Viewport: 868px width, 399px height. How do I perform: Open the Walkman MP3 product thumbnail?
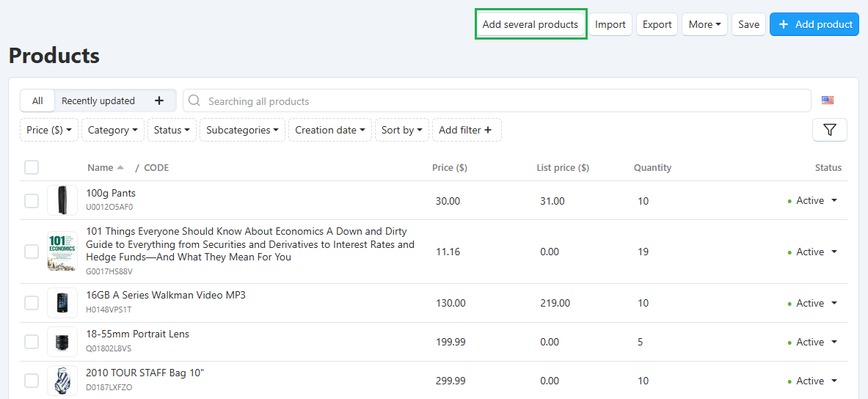[62, 303]
